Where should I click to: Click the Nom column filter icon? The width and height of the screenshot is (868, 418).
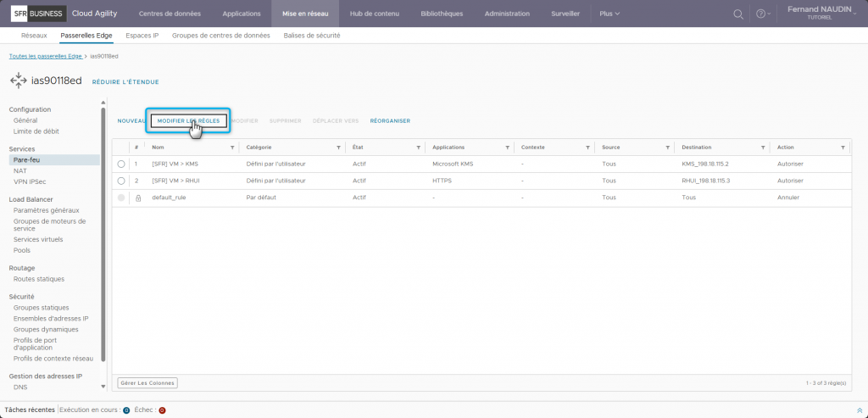point(232,148)
